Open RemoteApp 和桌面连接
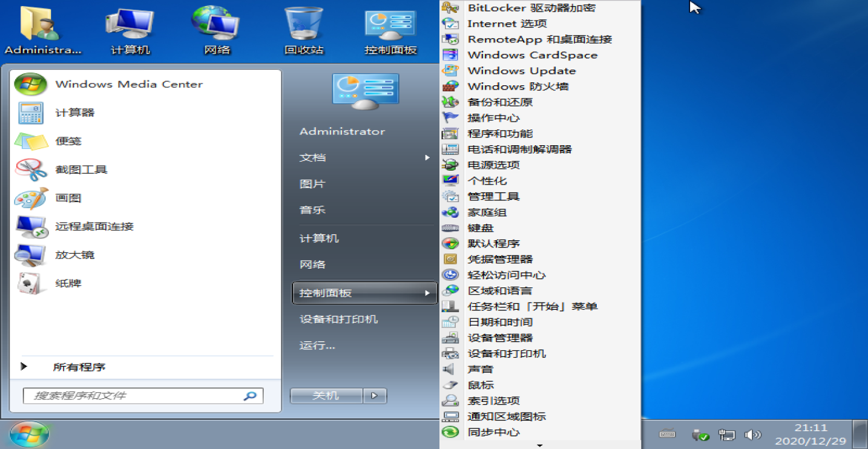 click(540, 39)
